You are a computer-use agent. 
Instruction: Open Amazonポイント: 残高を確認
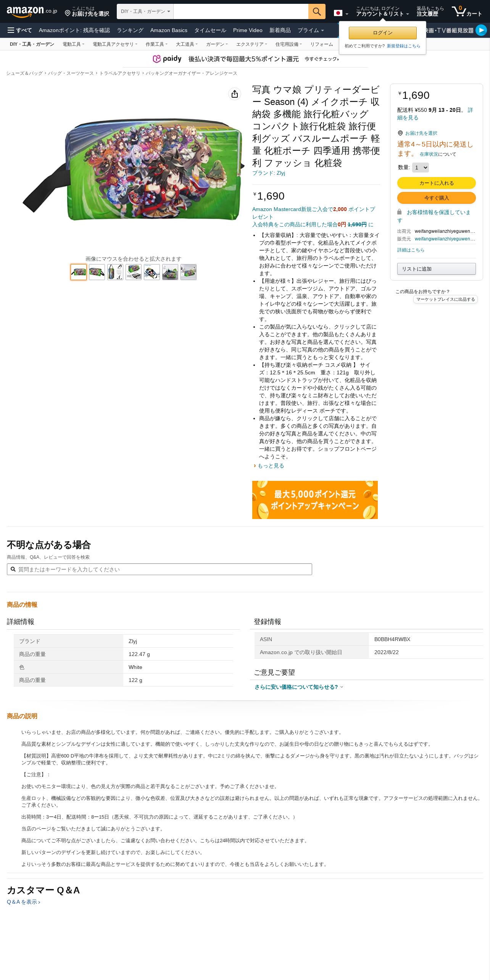(74, 30)
